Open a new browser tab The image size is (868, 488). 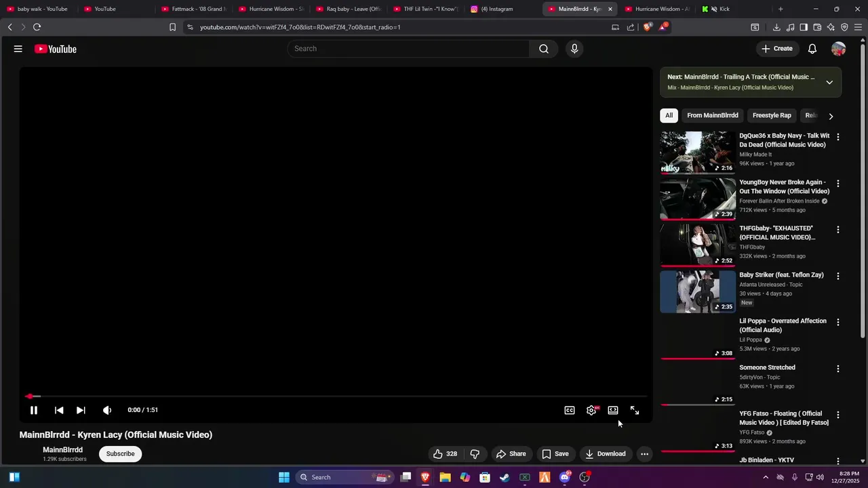coord(781,9)
